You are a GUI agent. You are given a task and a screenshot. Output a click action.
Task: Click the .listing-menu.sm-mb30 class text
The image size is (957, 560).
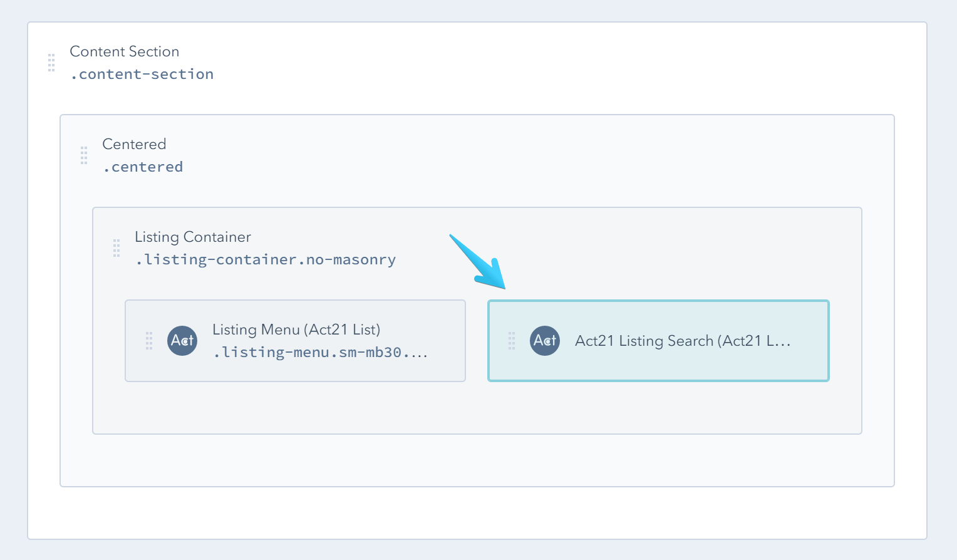click(x=320, y=352)
